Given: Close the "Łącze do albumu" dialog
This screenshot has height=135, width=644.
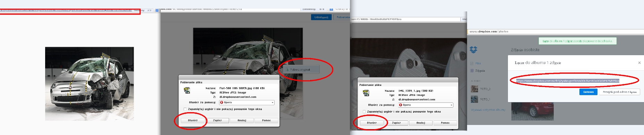Looking at the screenshot, I should pyautogui.click(x=639, y=63).
